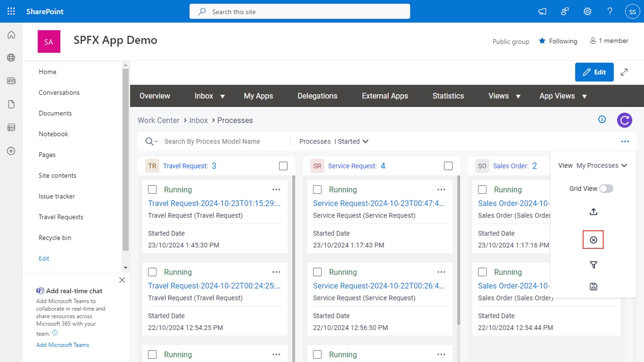Open the blue more options ellipsis above the panel
Image resolution: width=644 pixels, height=362 pixels.
pyautogui.click(x=625, y=141)
